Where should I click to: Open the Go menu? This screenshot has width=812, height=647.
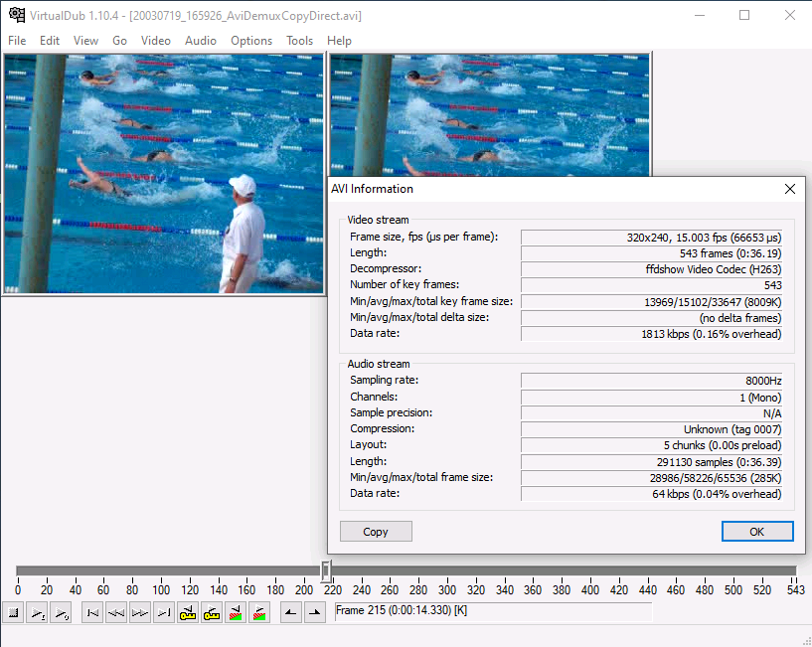(x=119, y=41)
